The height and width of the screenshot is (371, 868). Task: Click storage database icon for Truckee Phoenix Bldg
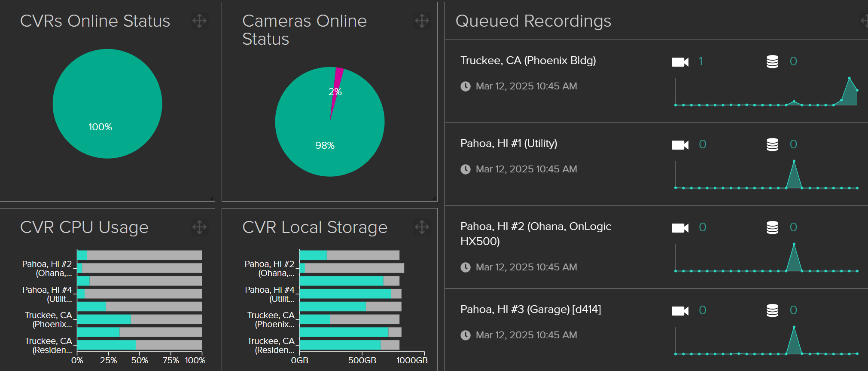[x=772, y=62]
